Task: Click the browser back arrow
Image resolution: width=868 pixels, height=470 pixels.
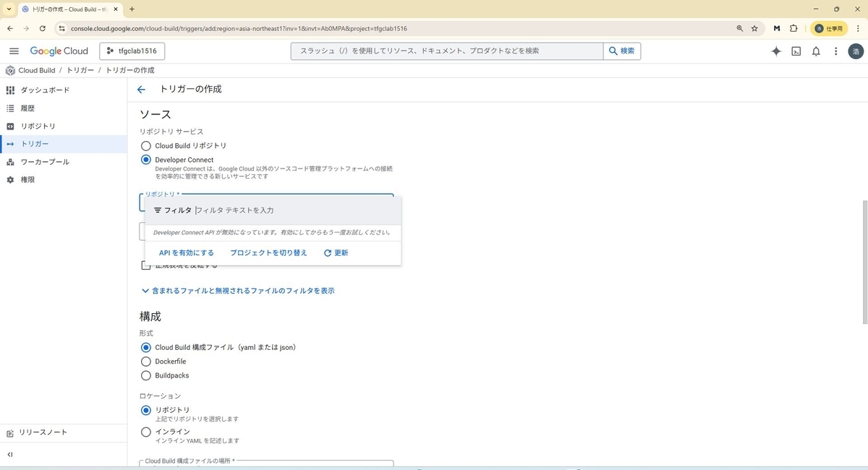Action: click(x=9, y=28)
